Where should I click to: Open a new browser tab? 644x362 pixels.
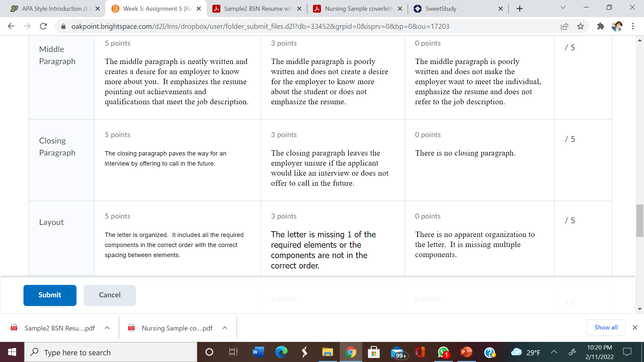click(x=520, y=9)
